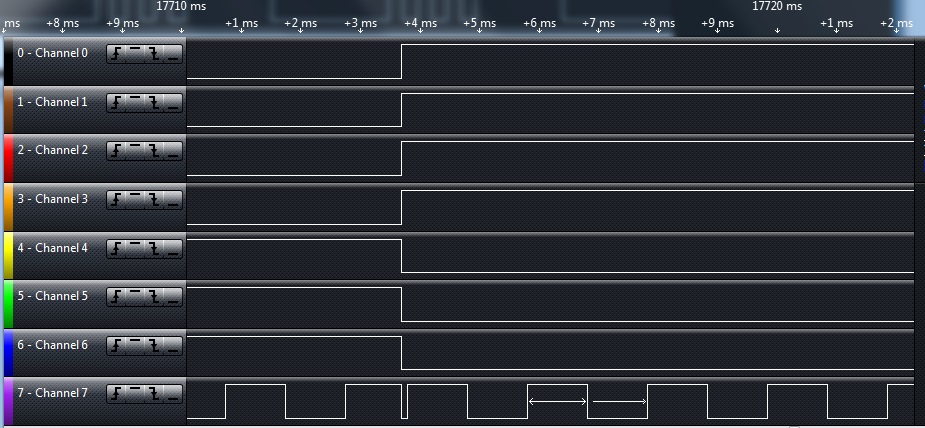This screenshot has height=428, width=925.
Task: Set rising edge trigger on Channel 4
Action: click(116, 249)
